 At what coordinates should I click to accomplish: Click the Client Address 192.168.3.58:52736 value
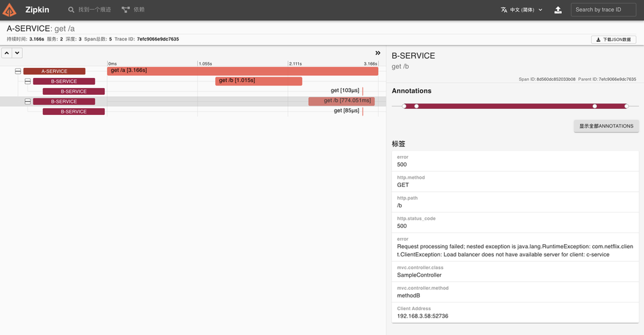pyautogui.click(x=423, y=316)
